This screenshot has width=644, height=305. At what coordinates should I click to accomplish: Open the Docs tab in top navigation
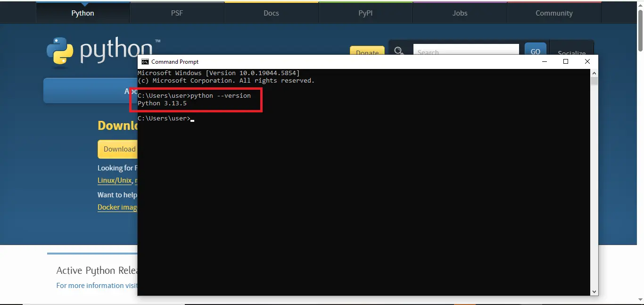pyautogui.click(x=271, y=13)
